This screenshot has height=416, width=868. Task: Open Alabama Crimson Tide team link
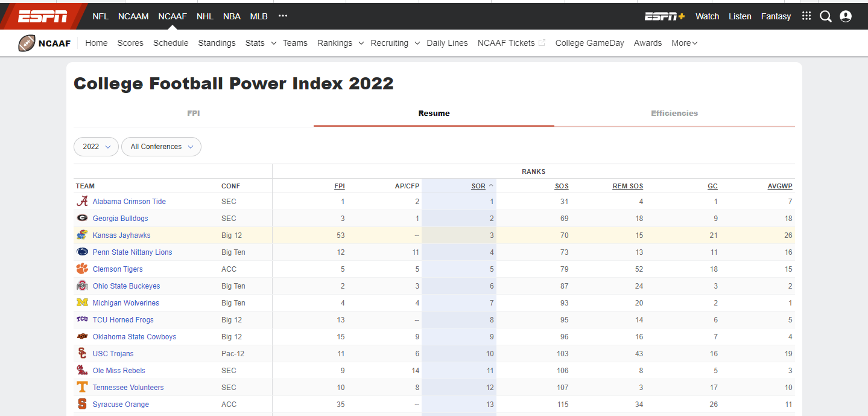129,202
